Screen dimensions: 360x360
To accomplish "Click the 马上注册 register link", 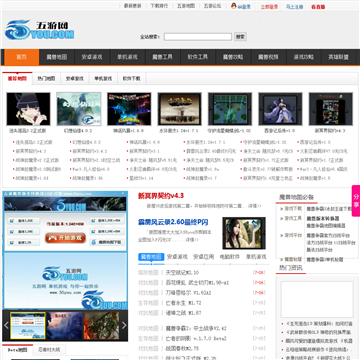I will pos(294,7).
